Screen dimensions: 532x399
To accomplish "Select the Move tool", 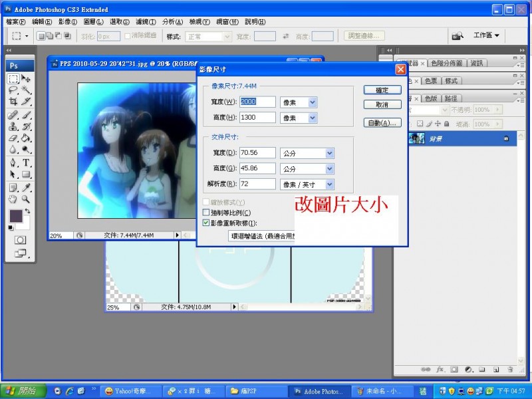I will click(26, 78).
